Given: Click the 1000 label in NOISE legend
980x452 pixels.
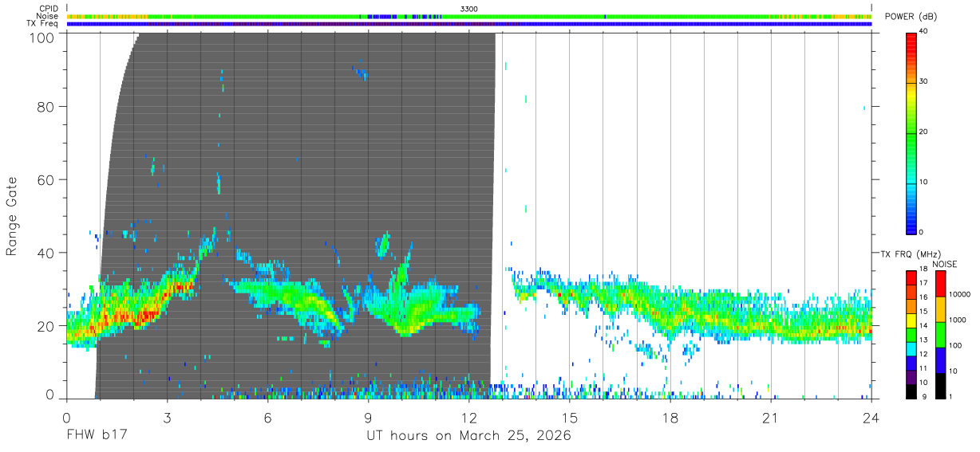Looking at the screenshot, I should pos(957,320).
